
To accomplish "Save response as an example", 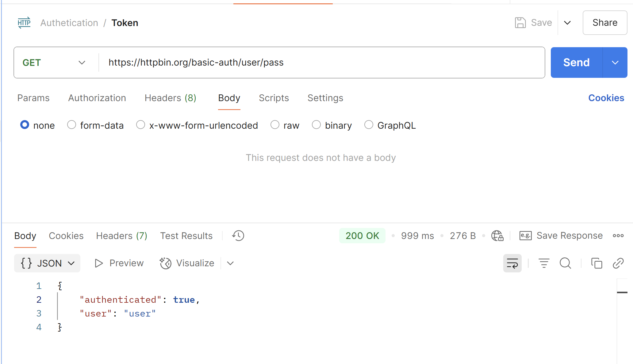I will click(x=561, y=236).
